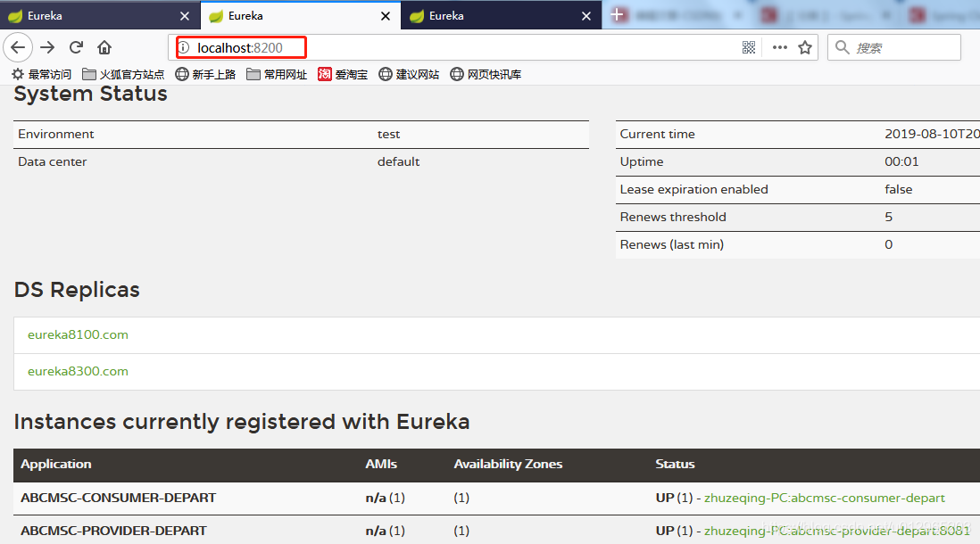Select the Uptime value 00:01

(901, 161)
